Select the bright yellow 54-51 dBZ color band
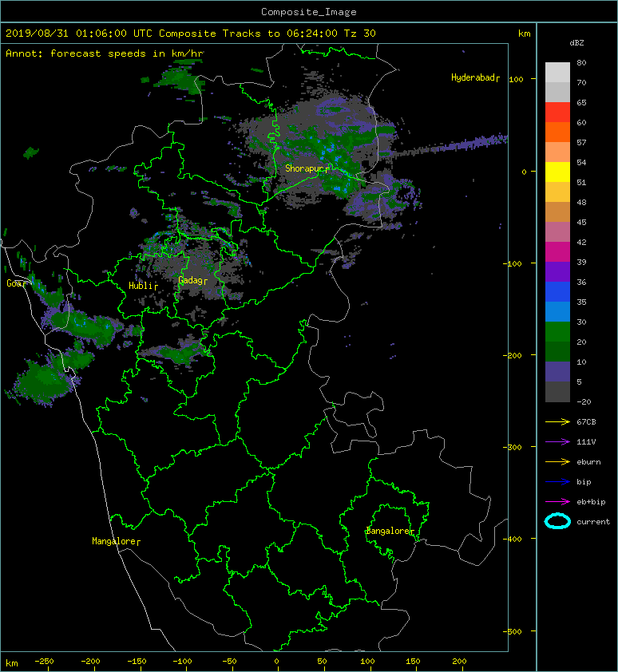 click(557, 172)
